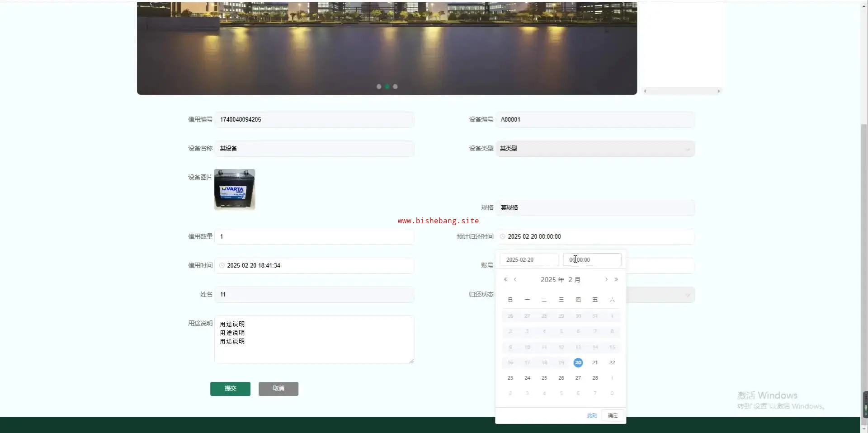Image resolution: width=868 pixels, height=433 pixels.
Task: Click clock icon in 预计归还时间 field
Action: pyautogui.click(x=502, y=237)
